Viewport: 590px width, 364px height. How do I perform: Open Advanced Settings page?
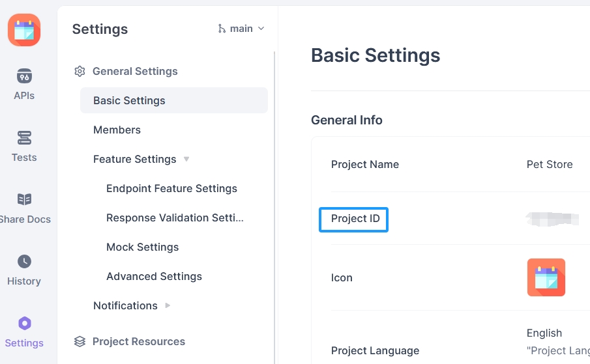tap(154, 276)
